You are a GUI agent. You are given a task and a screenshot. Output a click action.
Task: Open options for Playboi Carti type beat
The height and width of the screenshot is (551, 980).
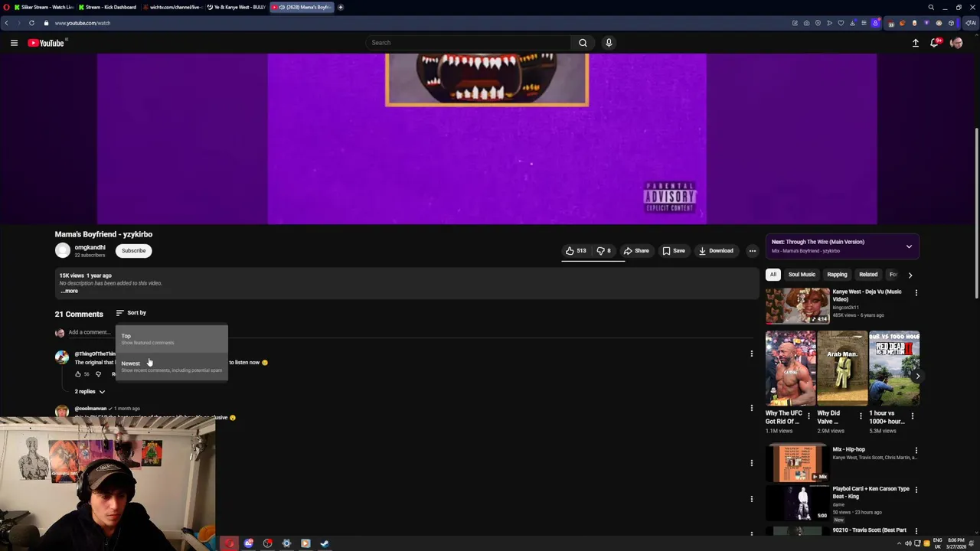click(916, 490)
